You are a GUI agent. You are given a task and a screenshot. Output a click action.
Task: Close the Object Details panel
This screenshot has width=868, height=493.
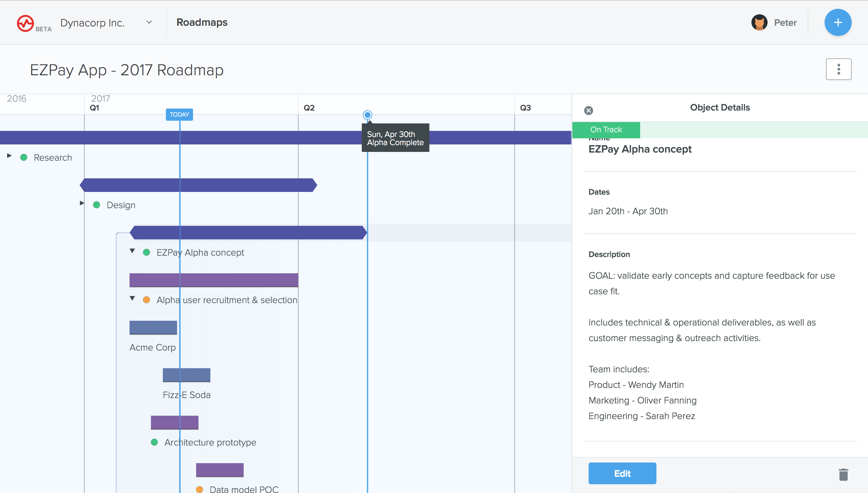(589, 111)
